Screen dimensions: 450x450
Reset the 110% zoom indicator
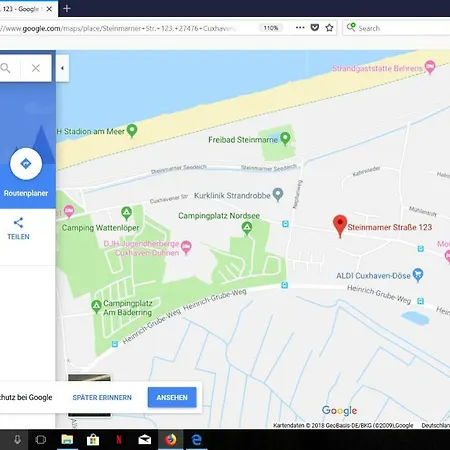pos(271,28)
